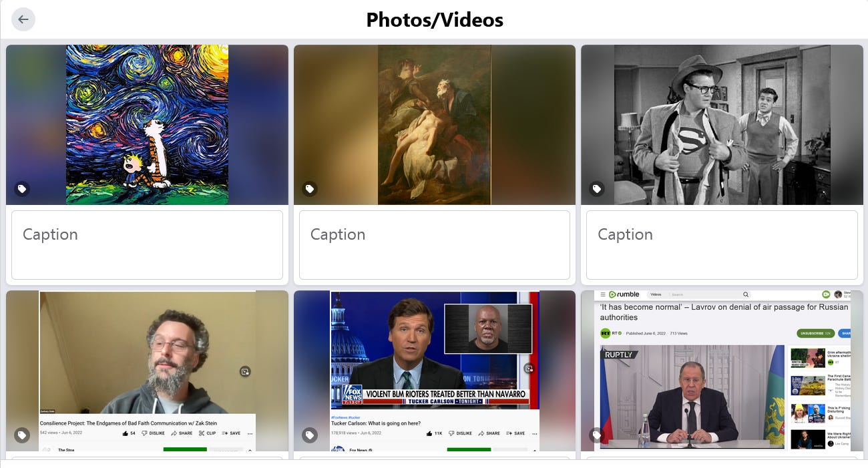The height and width of the screenshot is (468, 868).
Task: Open the Consilience Project screenshot image
Action: point(147,371)
